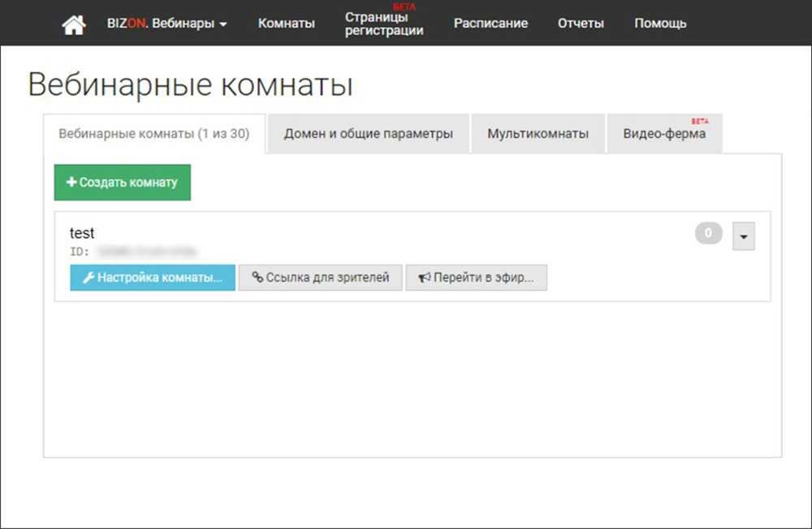The image size is (812, 529).
Task: Open the Видео-ферма beta tab
Action: (x=664, y=134)
